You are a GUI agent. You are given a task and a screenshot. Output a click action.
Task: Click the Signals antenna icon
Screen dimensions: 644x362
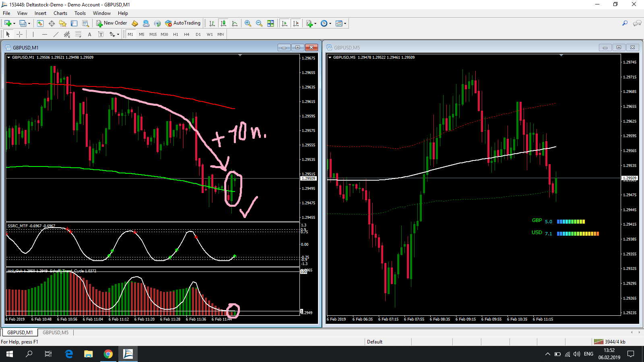coord(157,23)
